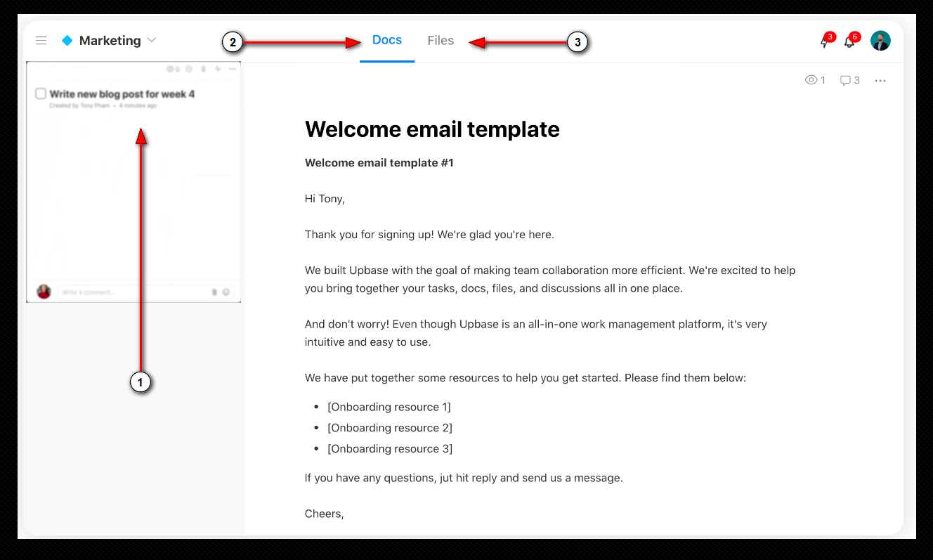Image resolution: width=933 pixels, height=560 pixels.
Task: Click the task preview watchers eye icon
Action: pos(170,69)
